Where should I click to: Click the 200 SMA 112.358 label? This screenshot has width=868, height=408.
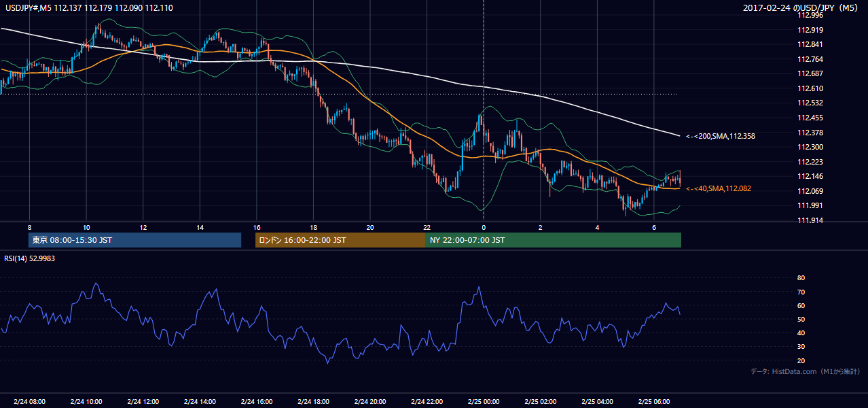[x=721, y=136]
